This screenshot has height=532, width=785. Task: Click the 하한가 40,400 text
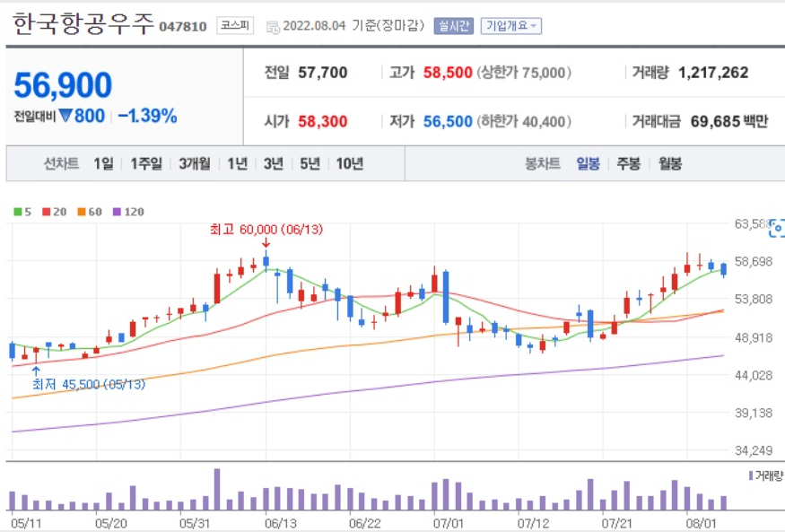(524, 121)
